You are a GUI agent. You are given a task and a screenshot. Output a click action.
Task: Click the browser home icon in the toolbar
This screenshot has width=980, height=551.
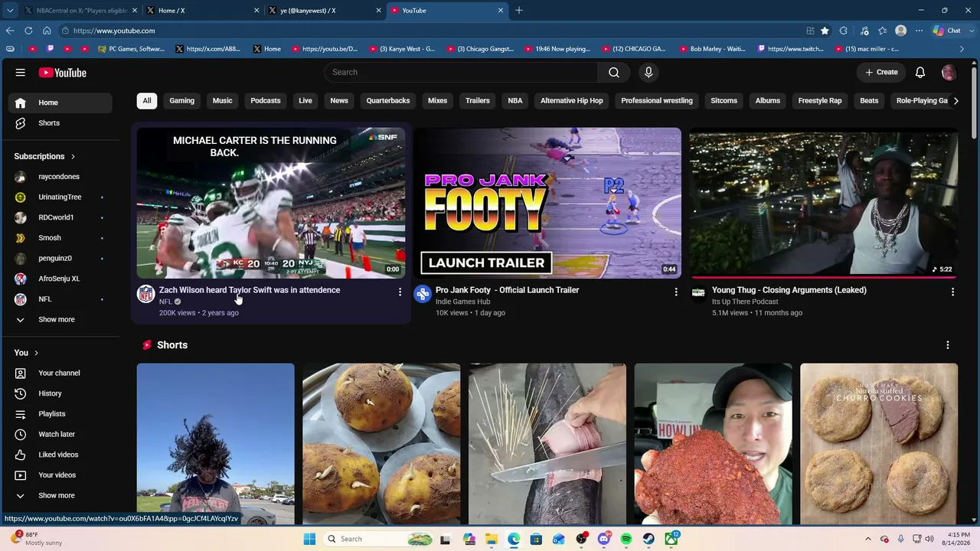[x=47, y=31]
